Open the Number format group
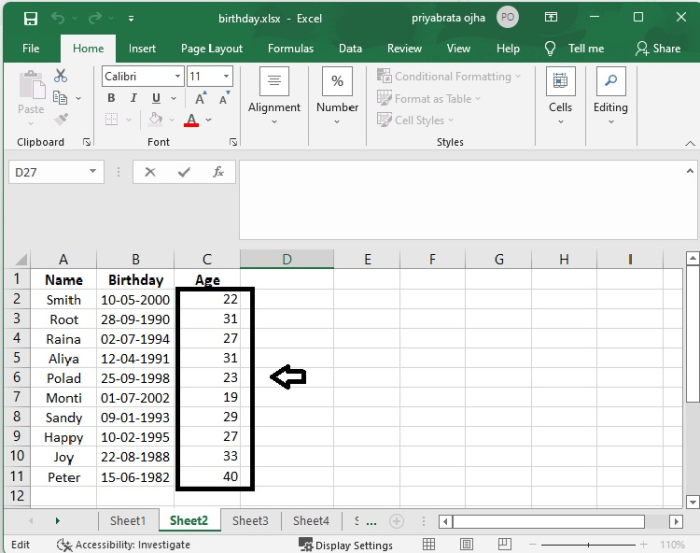This screenshot has height=553, width=700. pos(337,96)
